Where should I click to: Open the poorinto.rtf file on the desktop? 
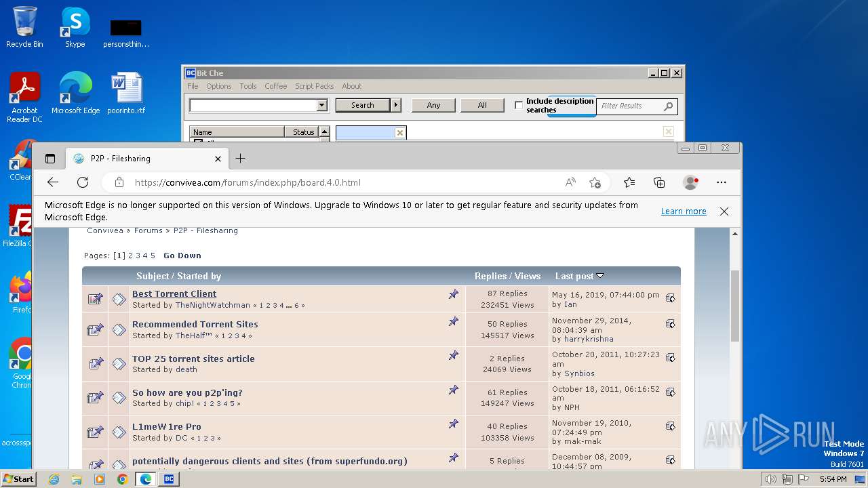click(126, 94)
